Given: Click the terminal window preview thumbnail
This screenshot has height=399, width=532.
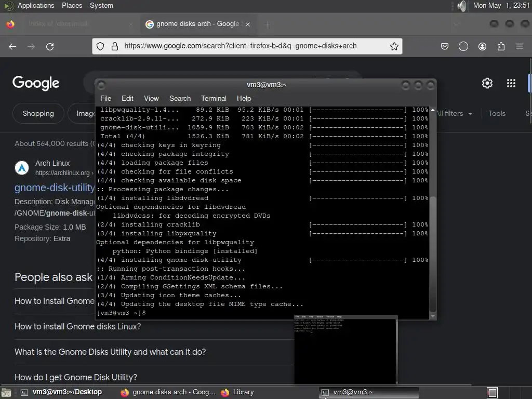Looking at the screenshot, I should coord(345,350).
